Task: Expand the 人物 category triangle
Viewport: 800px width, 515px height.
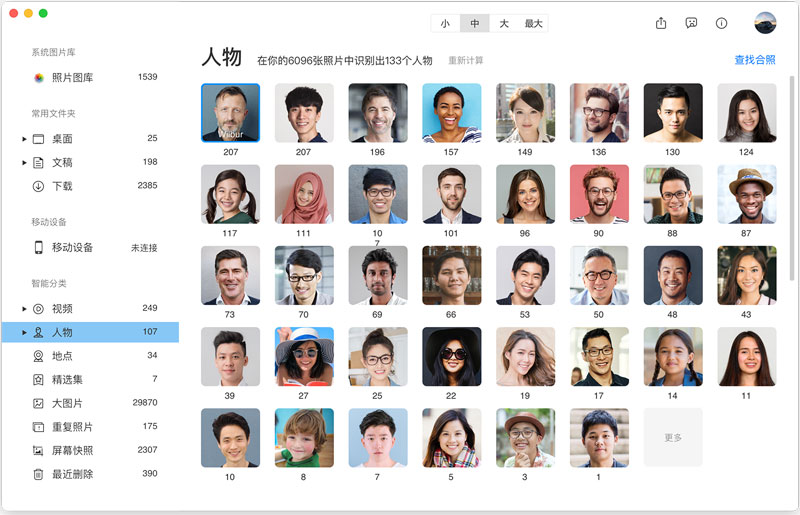Action: pyautogui.click(x=24, y=332)
